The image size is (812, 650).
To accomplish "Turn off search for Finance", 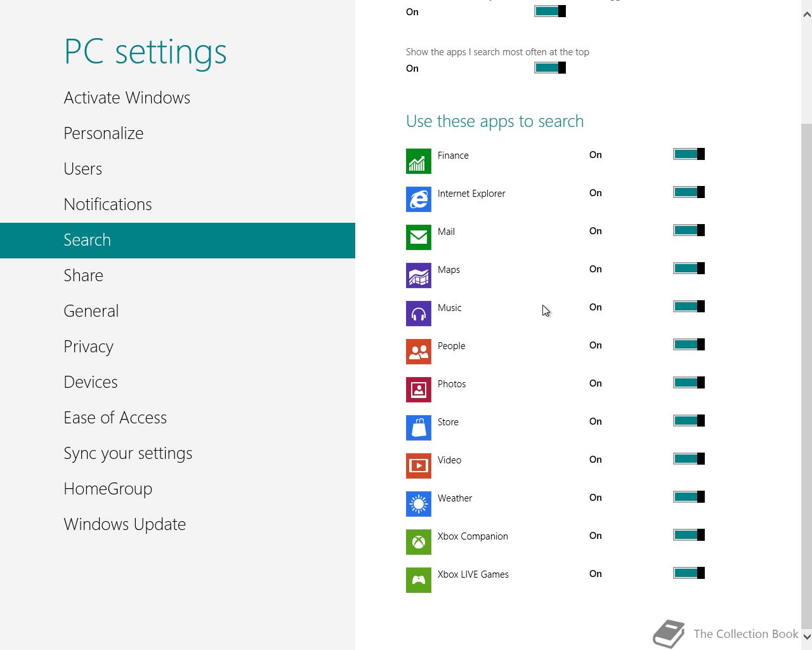I will pyautogui.click(x=689, y=154).
